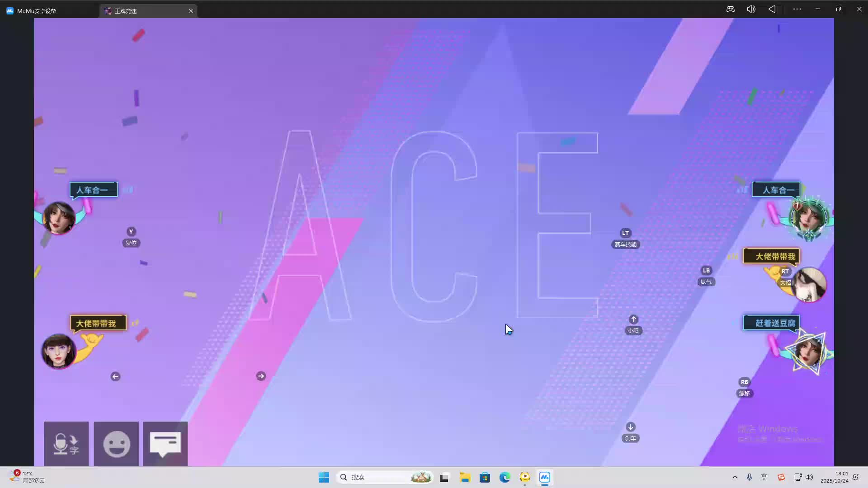Viewport: 868px width, 488px height.
Task: Open the three-dots more options menu
Action: pyautogui.click(x=797, y=9)
